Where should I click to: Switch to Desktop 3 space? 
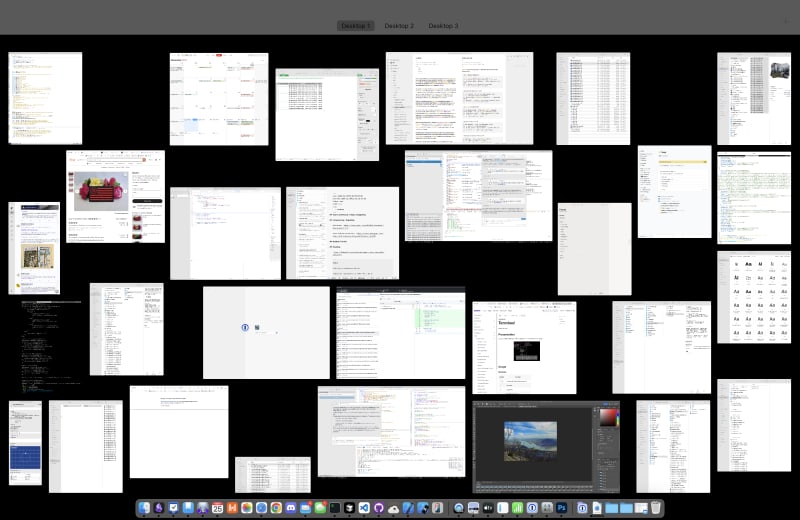(x=443, y=26)
